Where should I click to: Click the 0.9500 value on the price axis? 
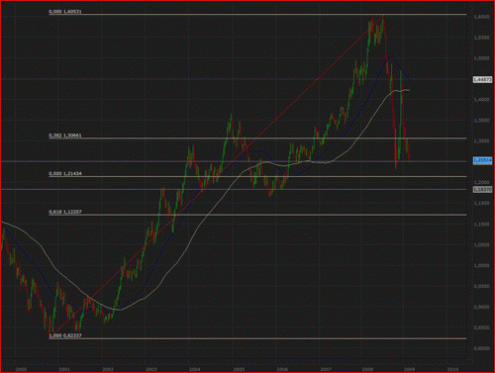[x=482, y=286]
